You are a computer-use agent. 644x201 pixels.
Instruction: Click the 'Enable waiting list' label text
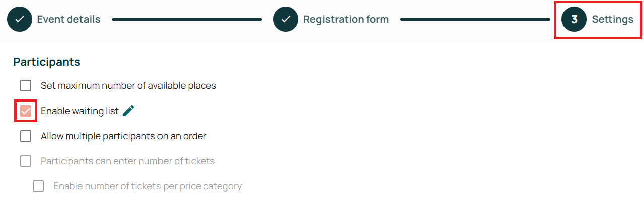(79, 111)
